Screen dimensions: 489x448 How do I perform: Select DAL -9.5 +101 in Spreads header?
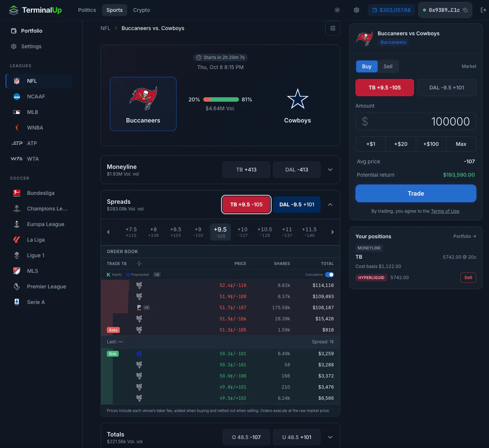click(x=297, y=205)
